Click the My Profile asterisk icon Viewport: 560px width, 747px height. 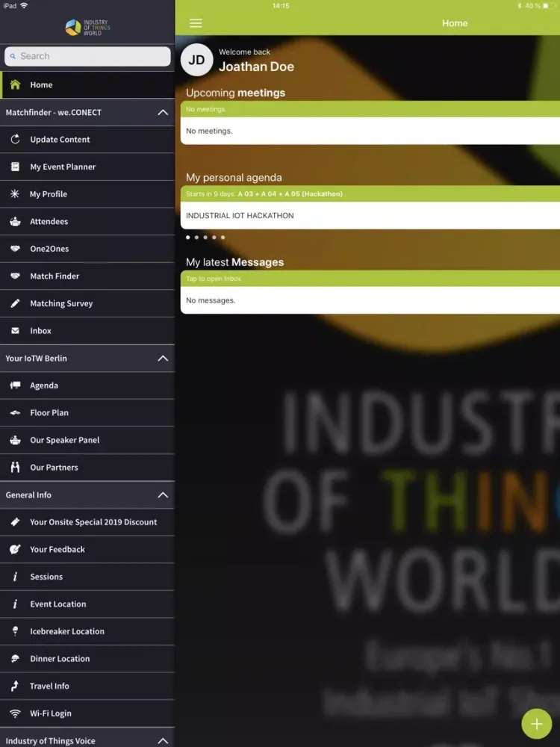pos(15,193)
